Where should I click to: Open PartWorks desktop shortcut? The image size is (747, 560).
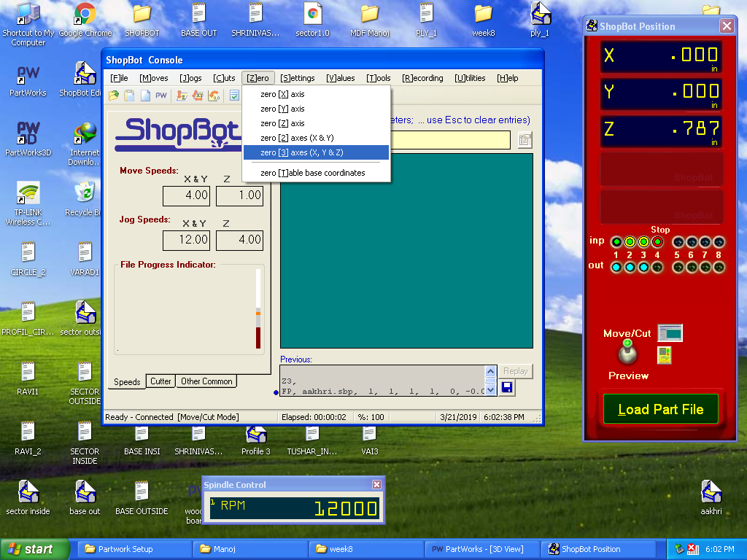tap(28, 79)
